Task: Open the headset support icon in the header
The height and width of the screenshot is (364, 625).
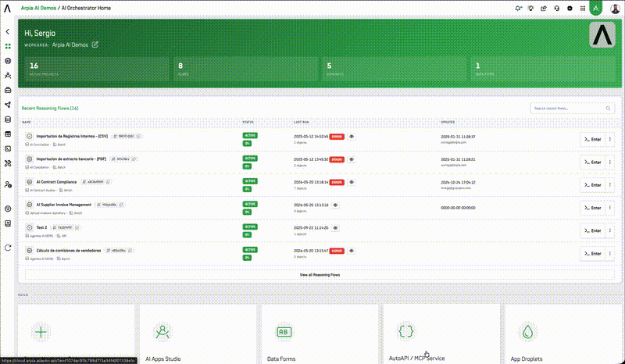Action: click(x=557, y=8)
